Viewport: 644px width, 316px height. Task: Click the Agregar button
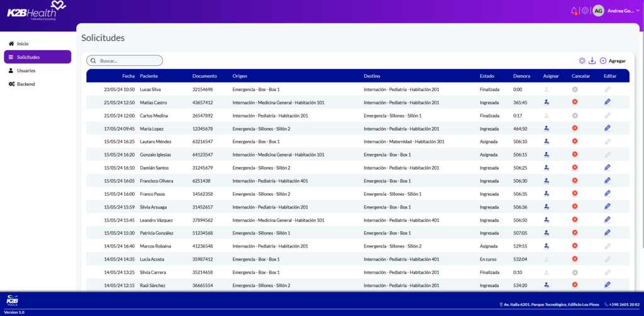pos(613,61)
